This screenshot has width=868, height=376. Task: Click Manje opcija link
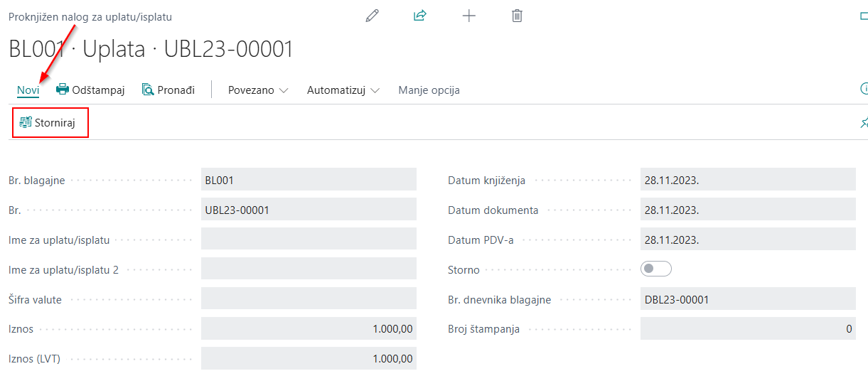(429, 90)
